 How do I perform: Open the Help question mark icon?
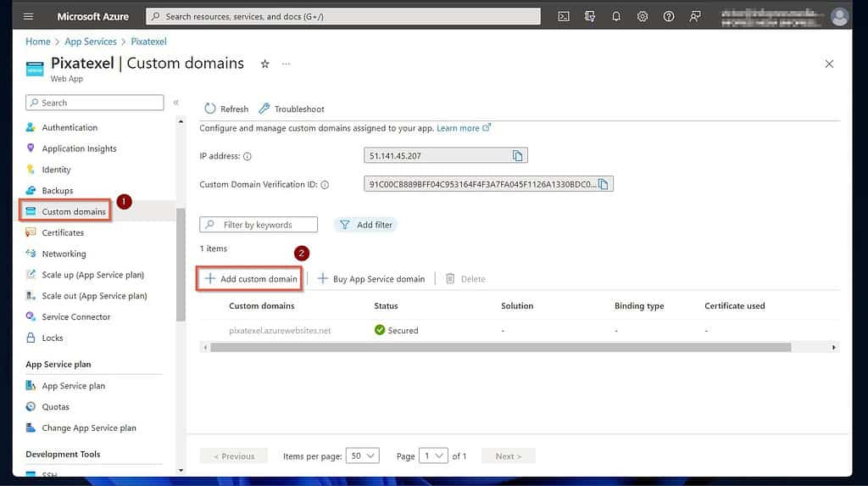pos(669,17)
